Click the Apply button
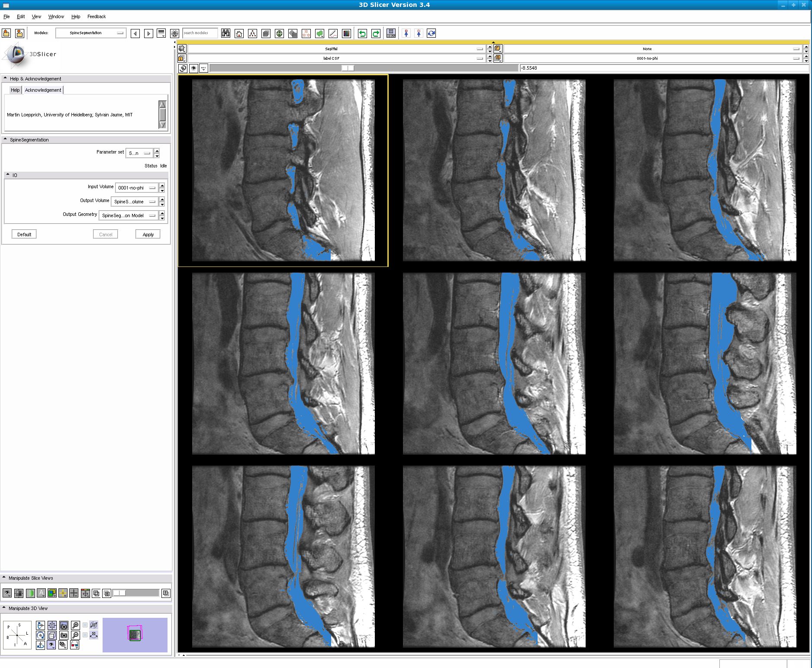 click(148, 234)
